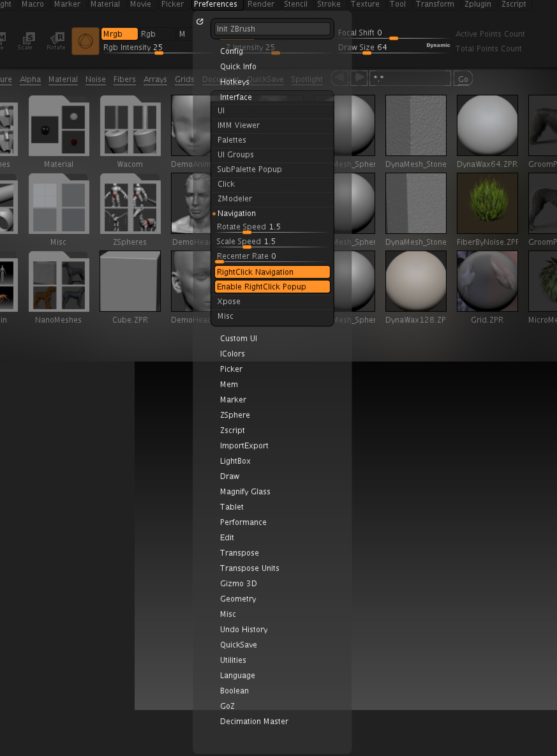
Task: Select DynaWax128 project thumbnail
Action: click(416, 281)
